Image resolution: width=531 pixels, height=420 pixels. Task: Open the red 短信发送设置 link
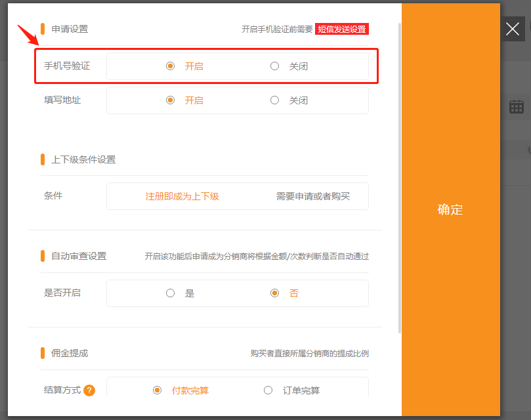pos(341,29)
